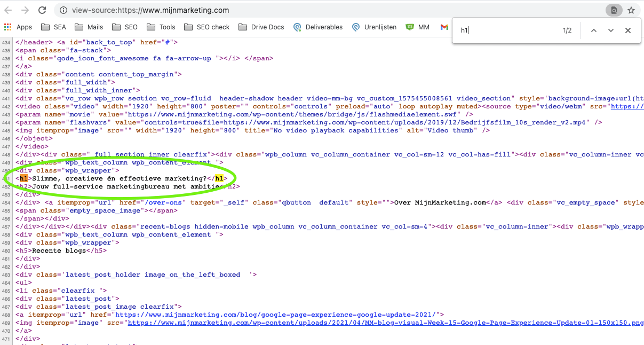The width and height of the screenshot is (644, 345).
Task: Open the SEO check bookmarks folder
Action: 206,27
